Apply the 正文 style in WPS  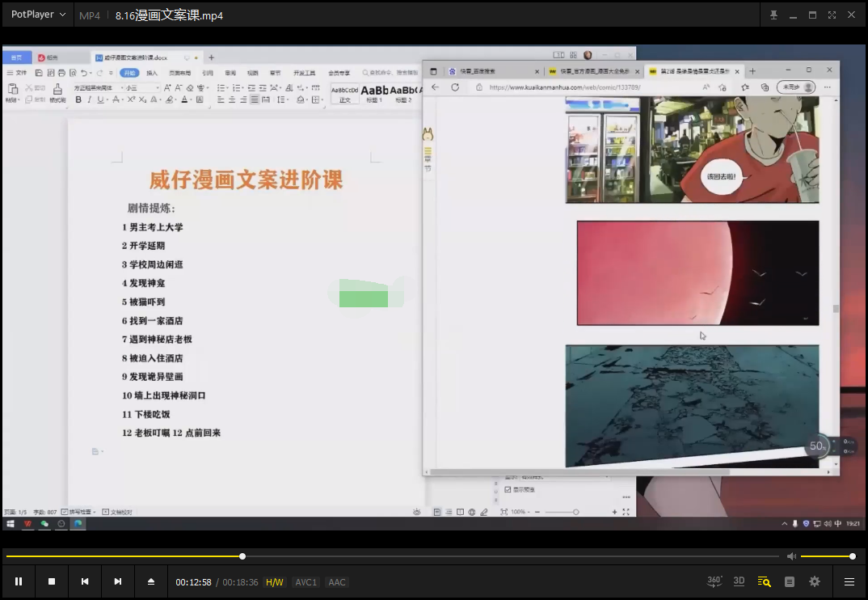tap(344, 94)
